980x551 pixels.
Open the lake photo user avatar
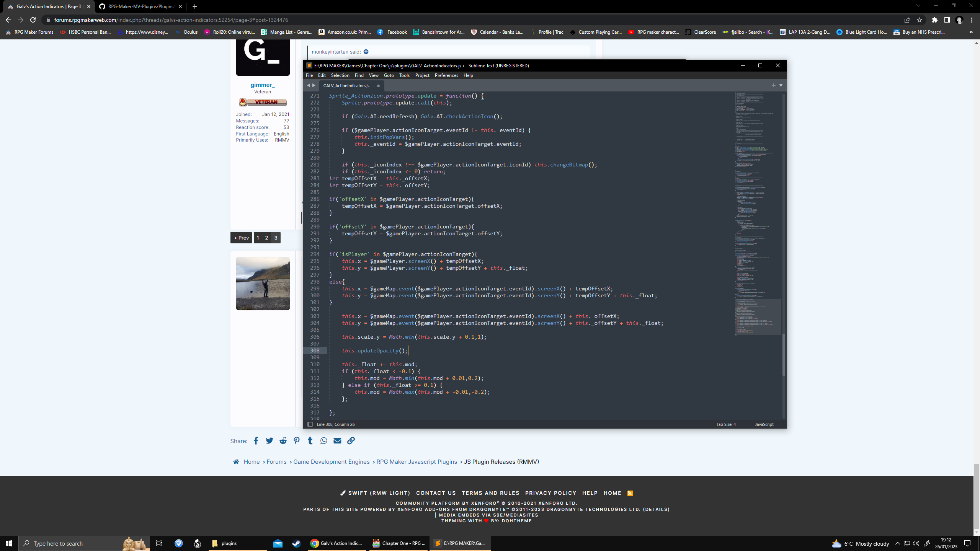[x=263, y=284]
